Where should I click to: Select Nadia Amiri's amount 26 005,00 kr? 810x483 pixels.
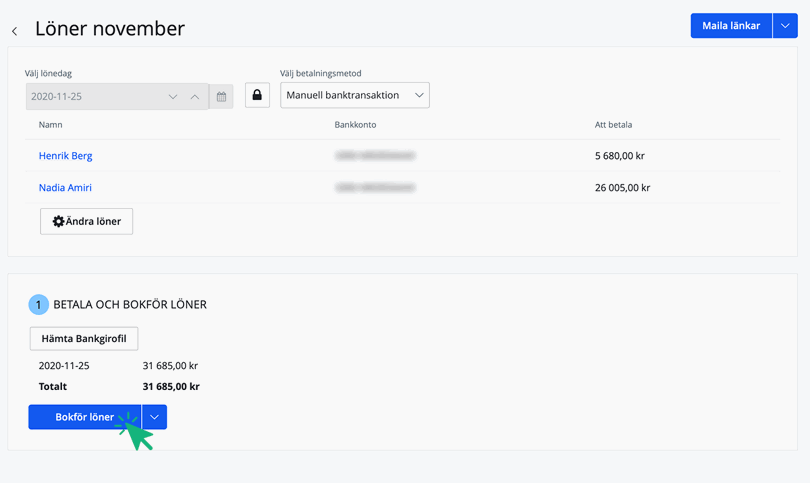[x=622, y=188]
